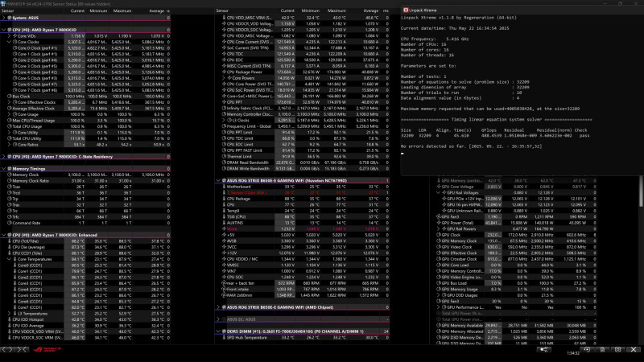Click inside the Linpack Xtreme console output
This screenshot has width=644, height=362.
point(522,94)
